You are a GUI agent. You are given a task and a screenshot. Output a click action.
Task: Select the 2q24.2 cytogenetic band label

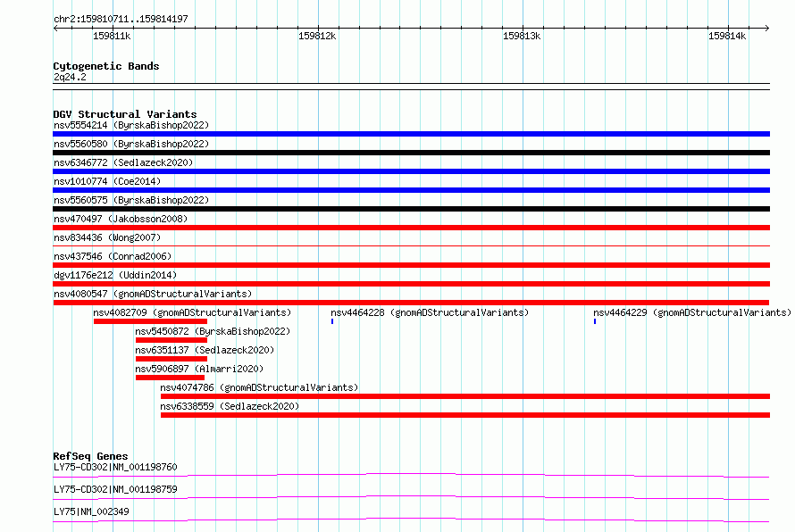(x=70, y=77)
